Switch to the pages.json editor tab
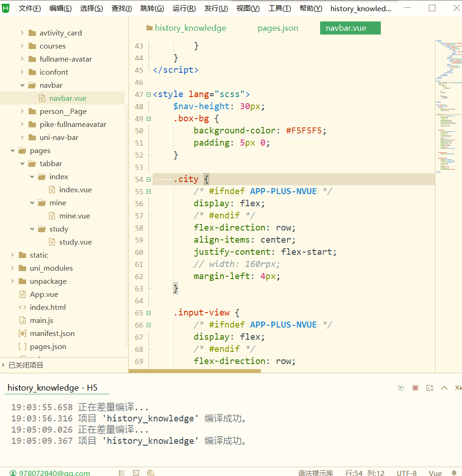 point(278,28)
